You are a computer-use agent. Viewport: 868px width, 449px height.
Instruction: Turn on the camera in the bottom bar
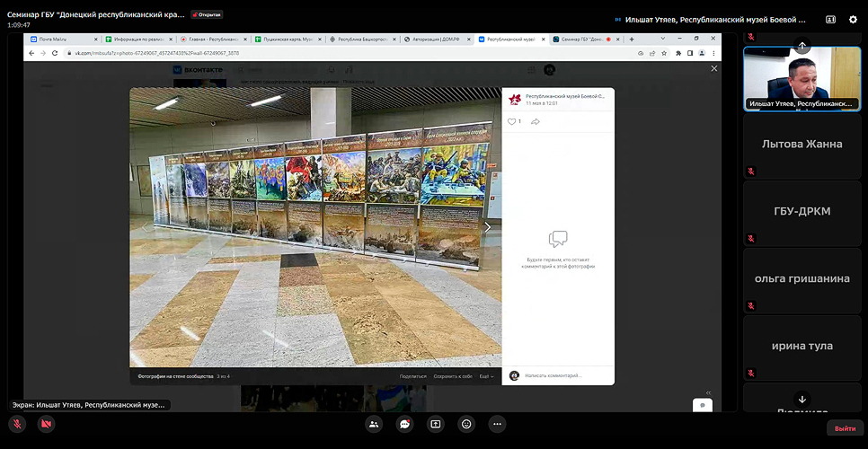pyautogui.click(x=47, y=424)
